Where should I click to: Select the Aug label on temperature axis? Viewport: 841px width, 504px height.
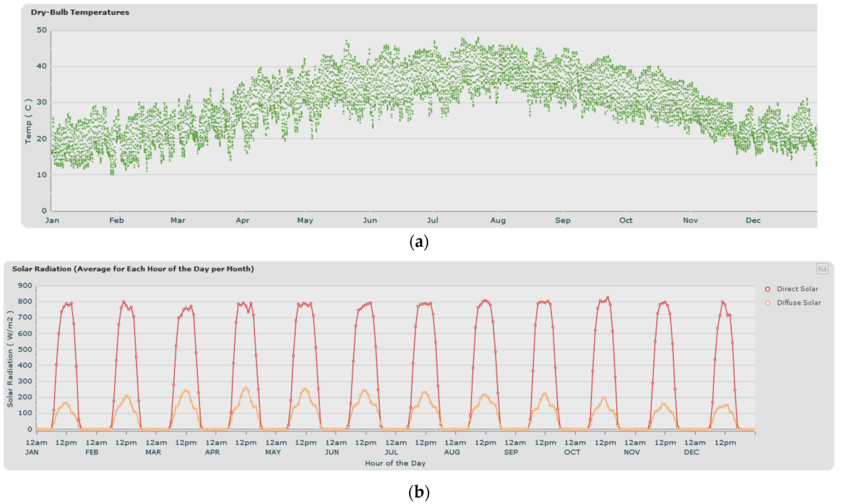point(498,220)
